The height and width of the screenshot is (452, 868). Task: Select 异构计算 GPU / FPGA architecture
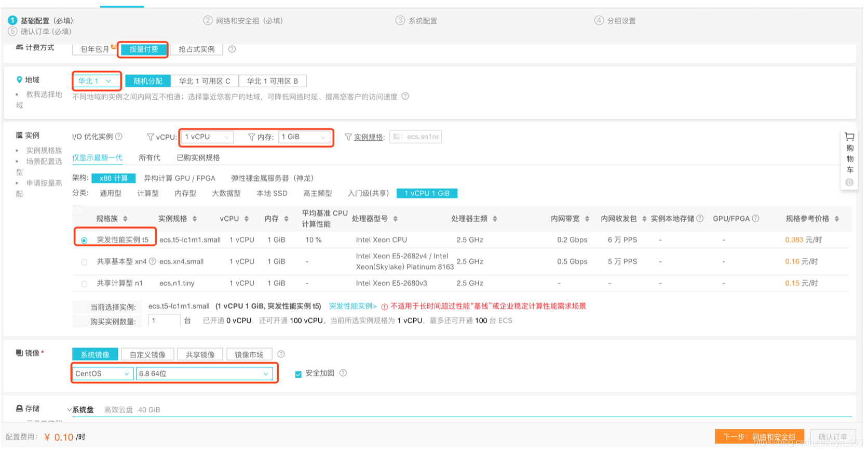180,178
